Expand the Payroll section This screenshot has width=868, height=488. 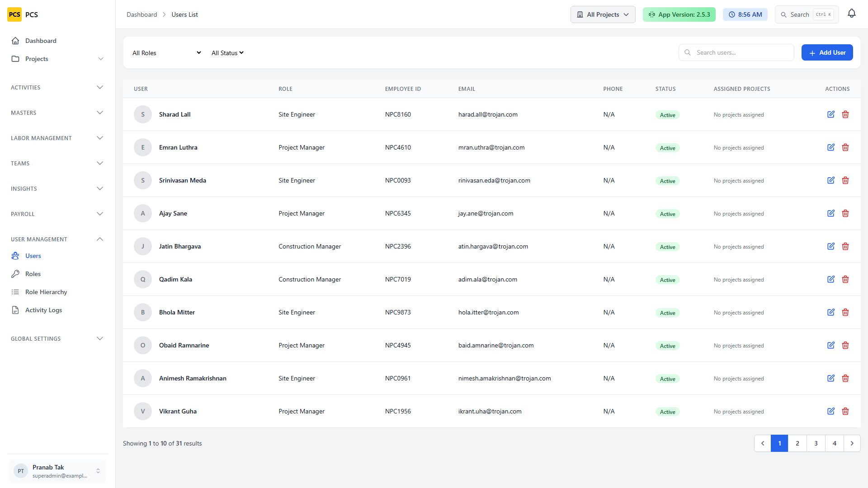point(57,214)
